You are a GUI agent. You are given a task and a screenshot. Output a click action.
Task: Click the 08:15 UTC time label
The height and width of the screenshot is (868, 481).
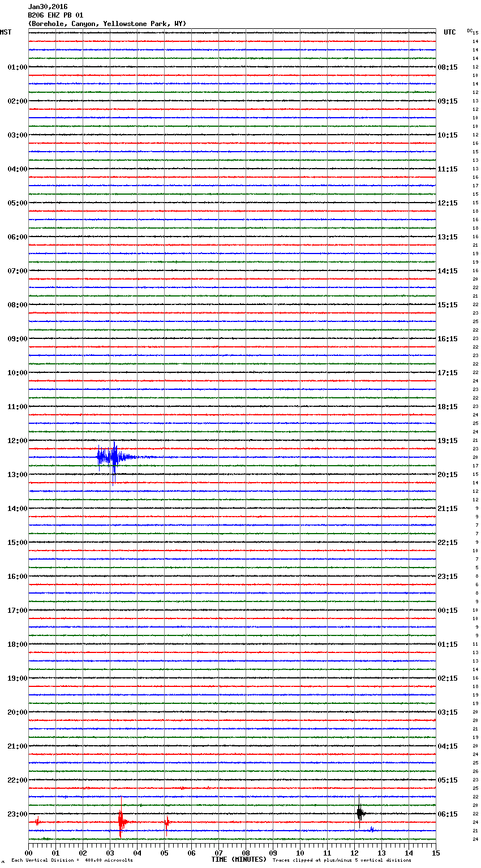448,67
